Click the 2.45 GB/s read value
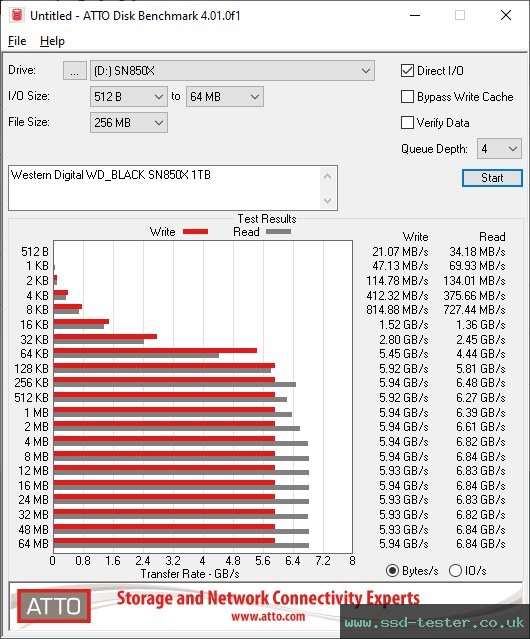This screenshot has width=530, height=639. coord(481,339)
